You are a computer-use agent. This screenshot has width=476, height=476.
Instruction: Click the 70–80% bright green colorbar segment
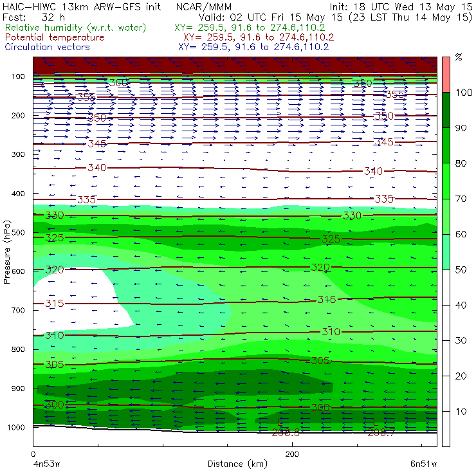tap(446, 181)
